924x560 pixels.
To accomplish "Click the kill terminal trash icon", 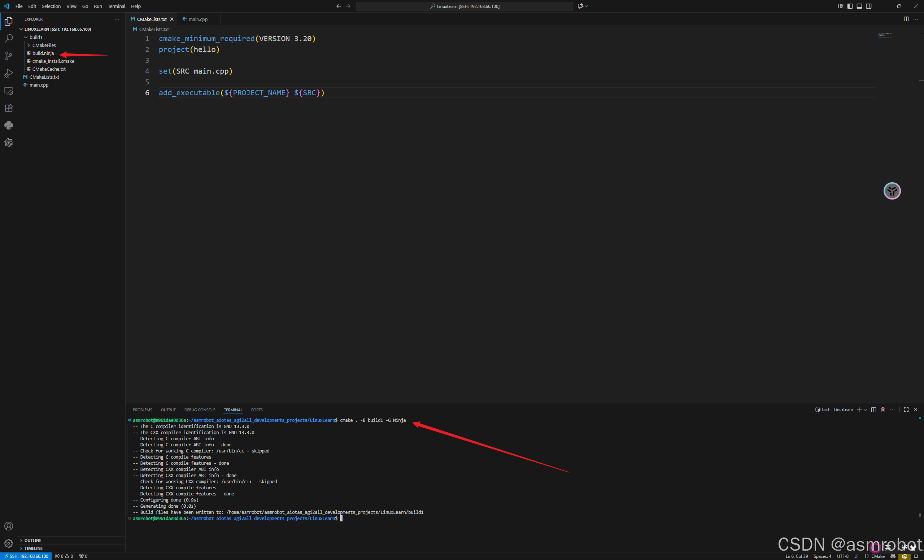I will point(882,410).
